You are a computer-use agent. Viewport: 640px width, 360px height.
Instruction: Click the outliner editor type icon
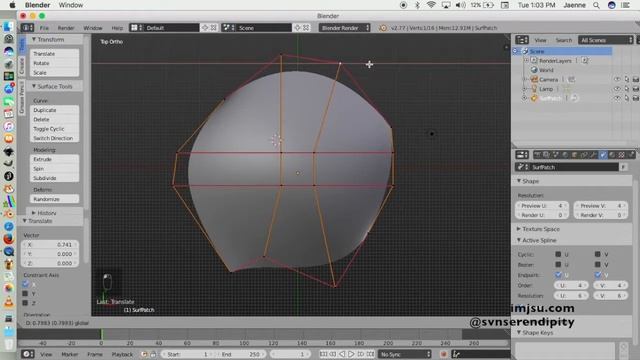point(522,40)
